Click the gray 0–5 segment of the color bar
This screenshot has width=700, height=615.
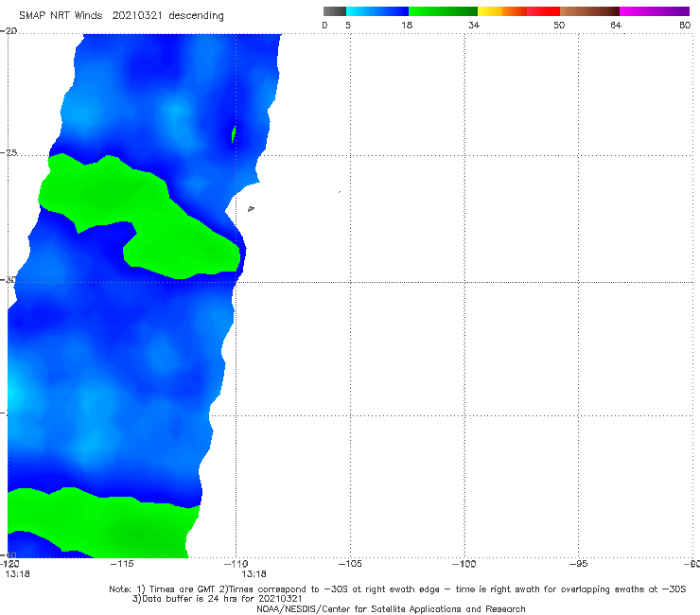pyautogui.click(x=334, y=11)
